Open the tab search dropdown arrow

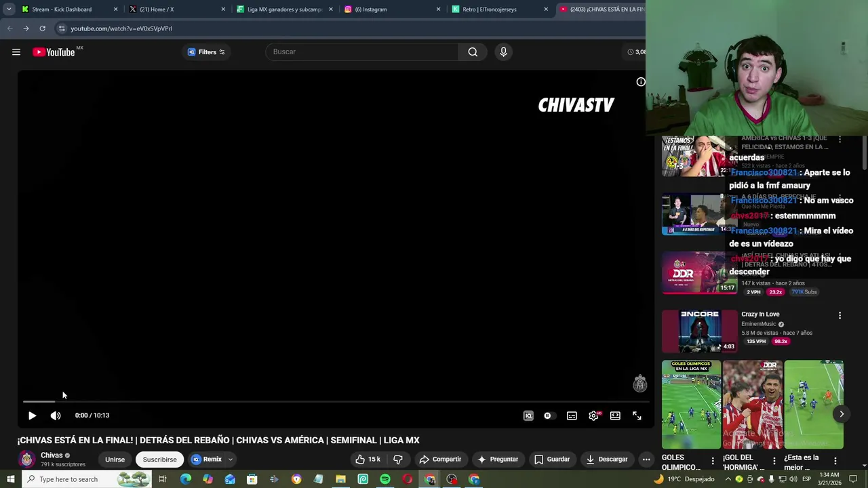(x=9, y=9)
